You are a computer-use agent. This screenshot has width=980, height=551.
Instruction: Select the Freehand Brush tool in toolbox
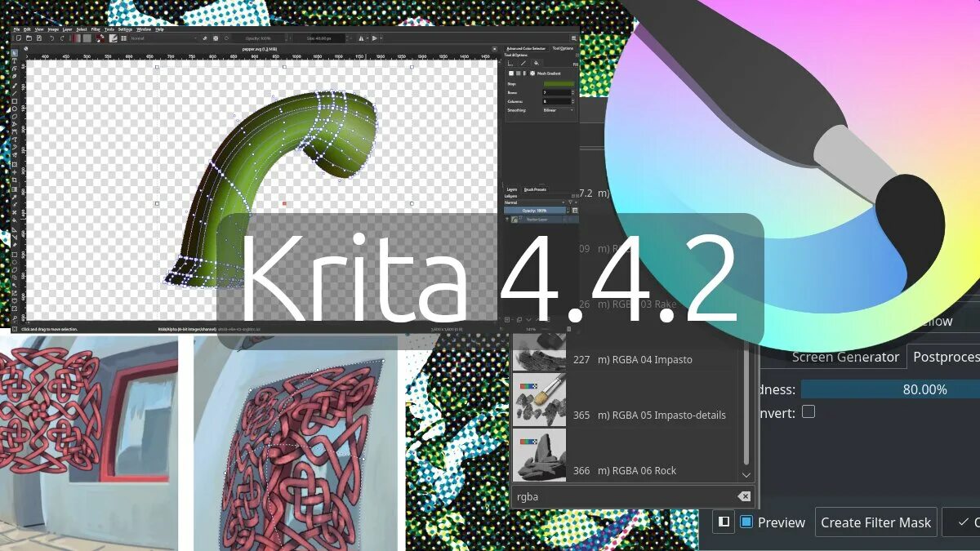click(15, 85)
